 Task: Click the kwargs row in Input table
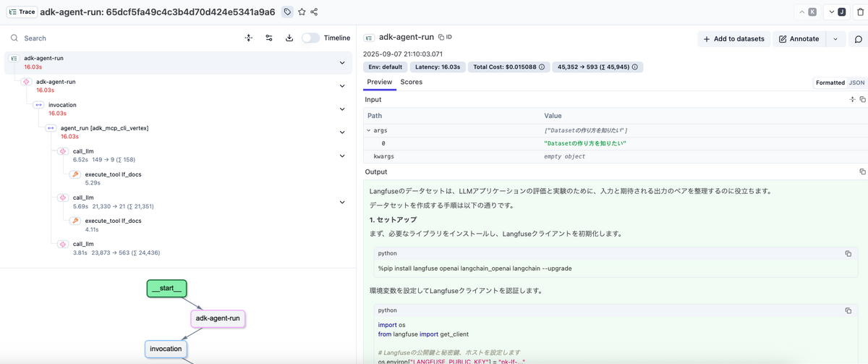click(x=615, y=156)
